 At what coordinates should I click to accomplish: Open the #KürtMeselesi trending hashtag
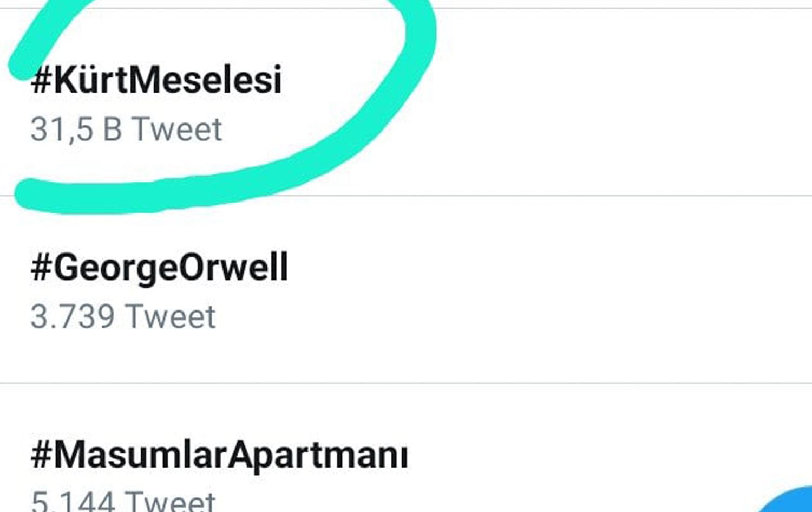pos(157,80)
